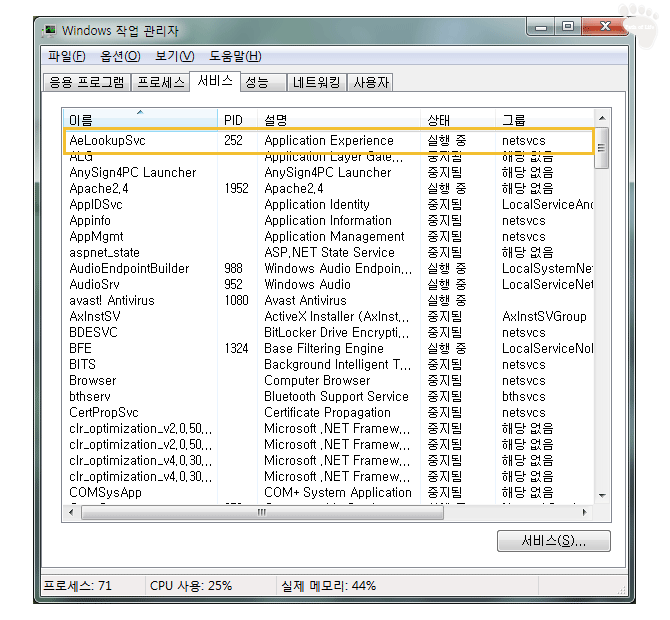Screen dimensions: 670x620
Task: Select the BFE service row
Action: tap(329, 349)
